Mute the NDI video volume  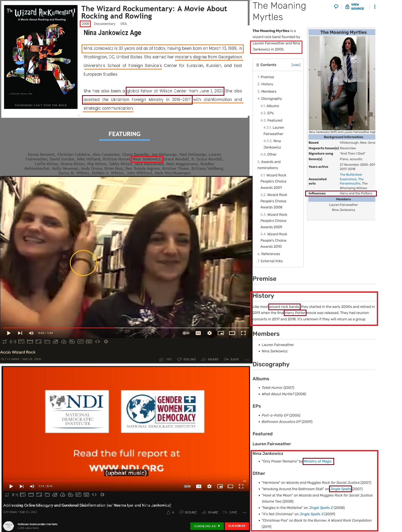click(x=32, y=486)
